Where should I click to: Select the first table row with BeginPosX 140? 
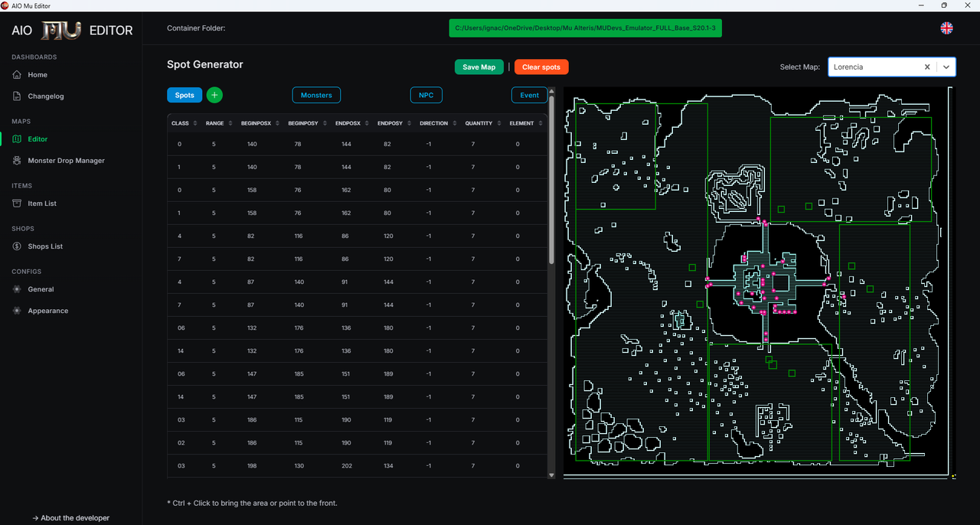pos(358,144)
